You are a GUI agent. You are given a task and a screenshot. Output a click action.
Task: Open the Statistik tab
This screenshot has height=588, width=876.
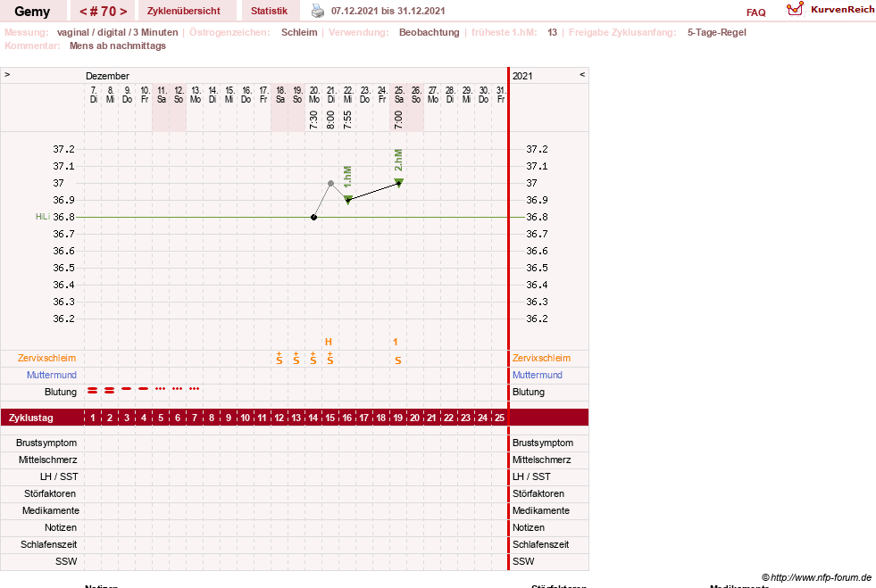(269, 12)
